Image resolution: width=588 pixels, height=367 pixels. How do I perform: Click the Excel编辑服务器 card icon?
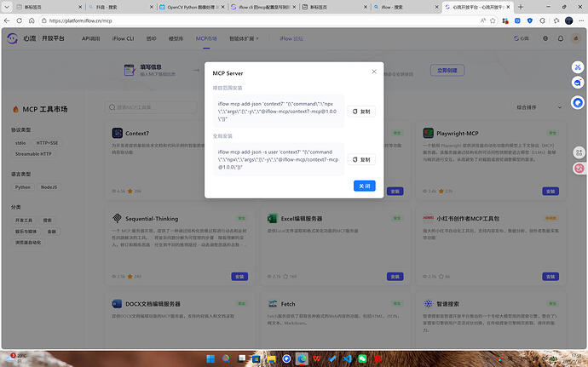click(x=273, y=218)
